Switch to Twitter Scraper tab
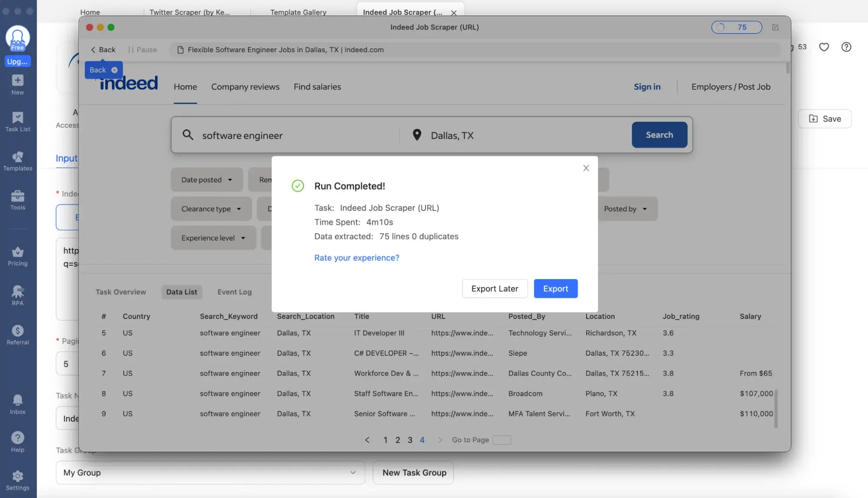868x498 pixels. click(190, 12)
